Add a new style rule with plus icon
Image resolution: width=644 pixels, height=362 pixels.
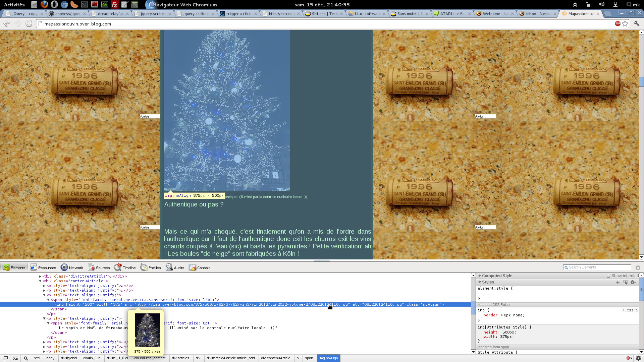coord(618,282)
